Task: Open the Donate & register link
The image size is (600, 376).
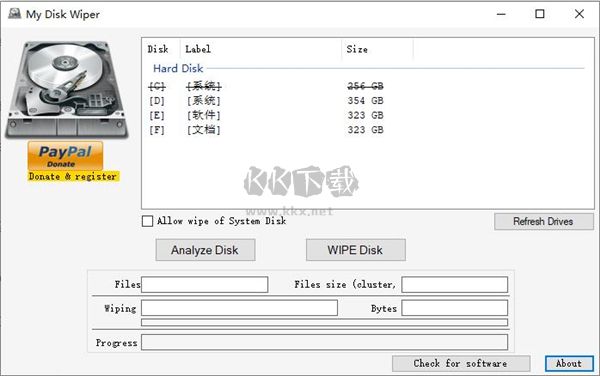Action: coord(73,176)
